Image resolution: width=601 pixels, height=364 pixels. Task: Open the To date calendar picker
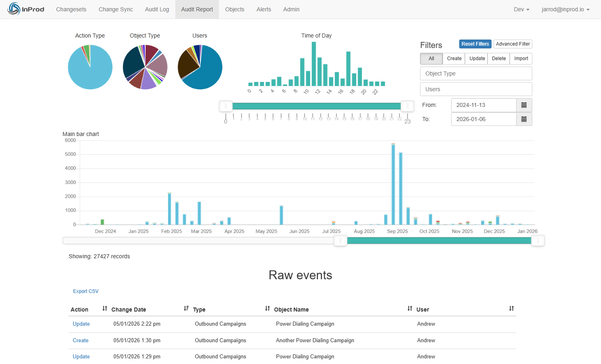click(x=524, y=119)
